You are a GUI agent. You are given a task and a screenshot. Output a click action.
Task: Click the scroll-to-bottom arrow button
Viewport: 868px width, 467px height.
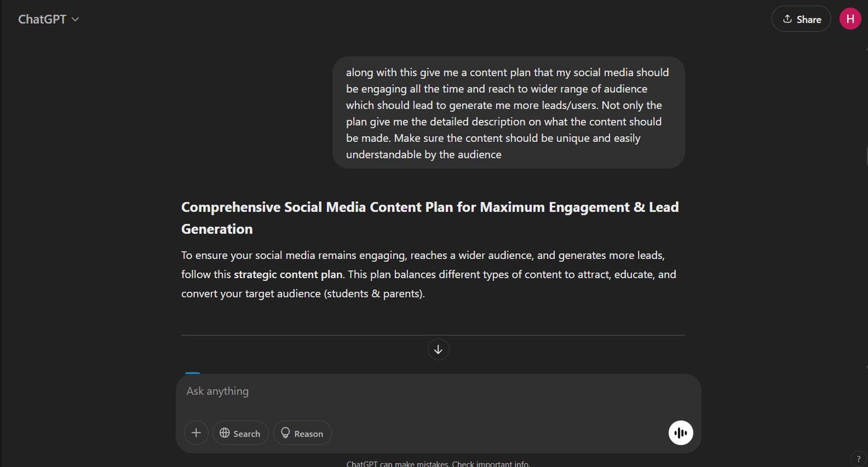(439, 349)
